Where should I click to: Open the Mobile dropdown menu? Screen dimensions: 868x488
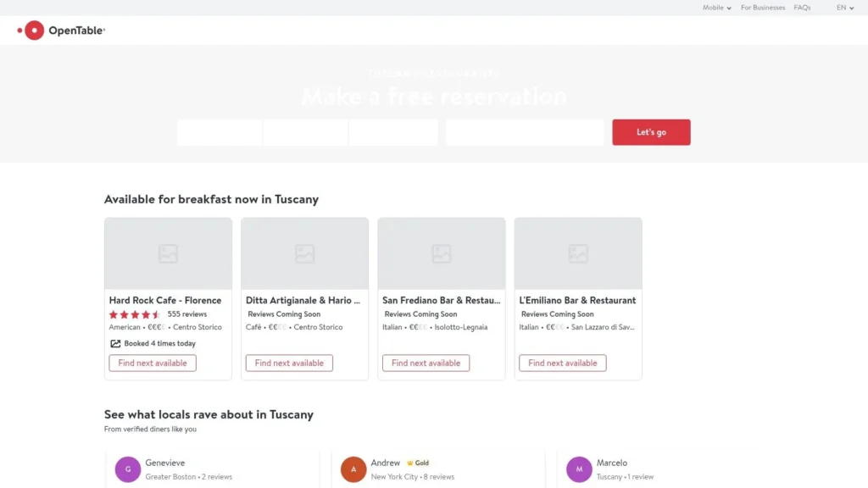(715, 8)
